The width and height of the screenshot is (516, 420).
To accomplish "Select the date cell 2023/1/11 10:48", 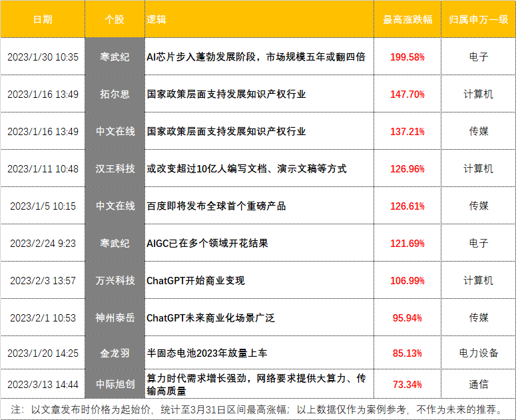I will 43,168.
